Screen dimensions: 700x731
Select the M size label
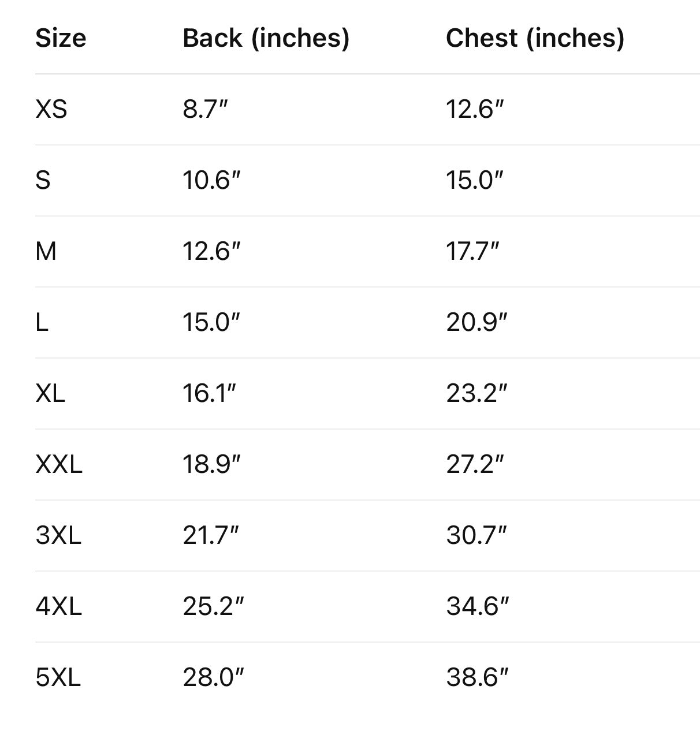46,251
